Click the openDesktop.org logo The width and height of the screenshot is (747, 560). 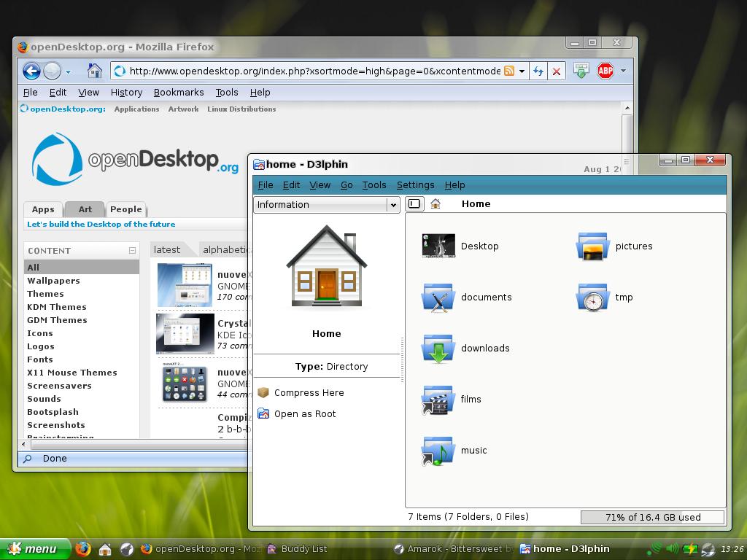click(x=135, y=160)
